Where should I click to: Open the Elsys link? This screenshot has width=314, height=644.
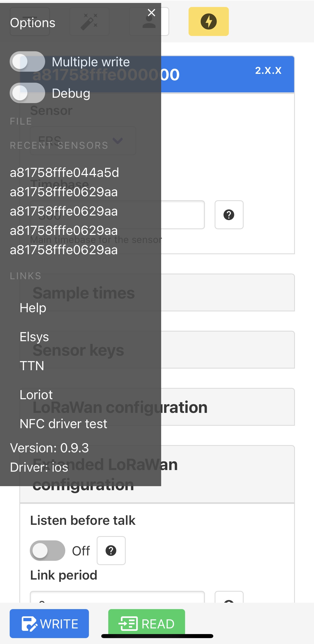click(34, 337)
